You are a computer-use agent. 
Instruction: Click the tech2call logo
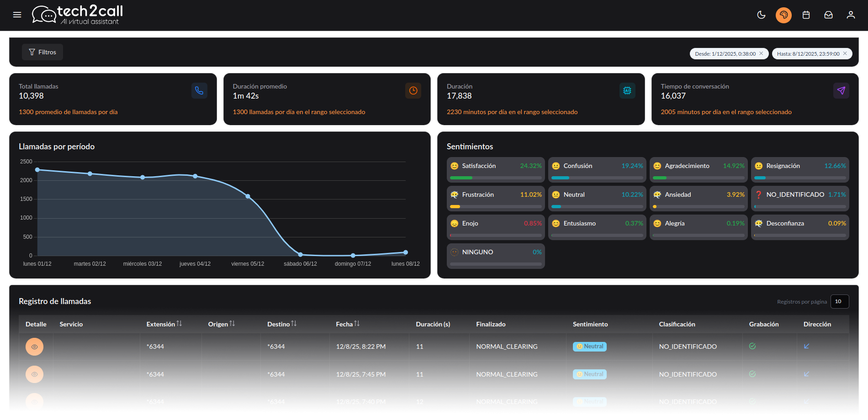(77, 15)
